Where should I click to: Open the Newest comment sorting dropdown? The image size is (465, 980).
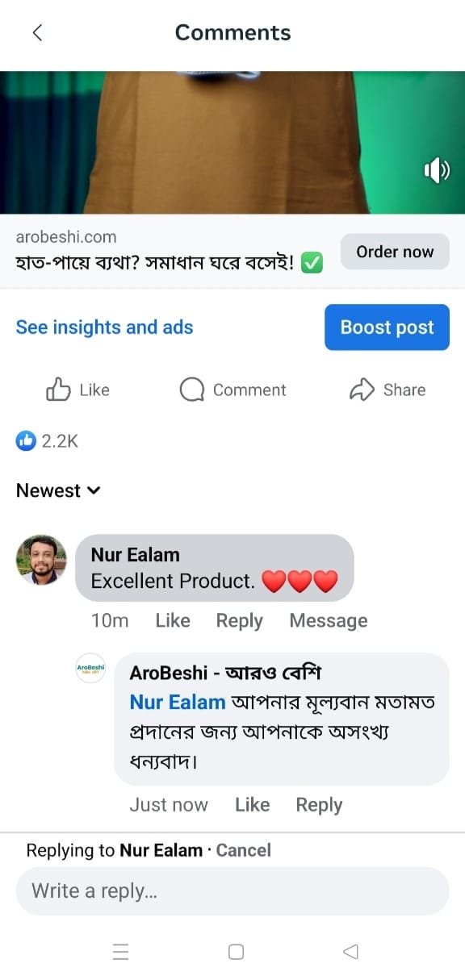coord(48,490)
